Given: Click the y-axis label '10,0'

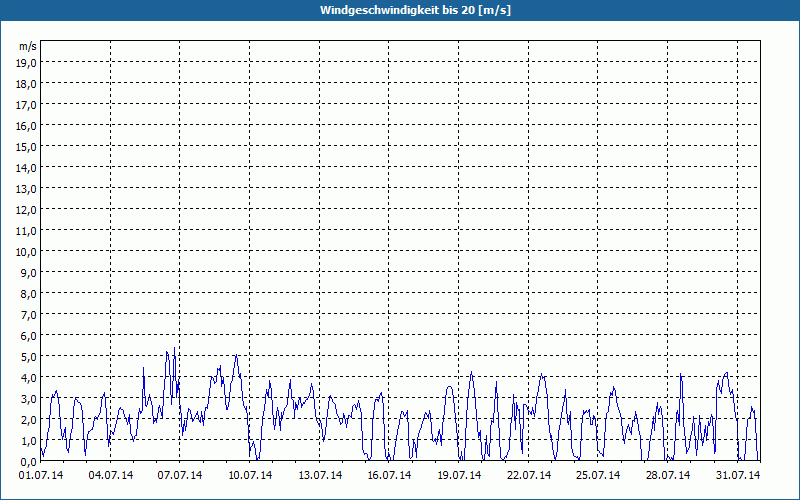Looking at the screenshot, I should 28,252.
